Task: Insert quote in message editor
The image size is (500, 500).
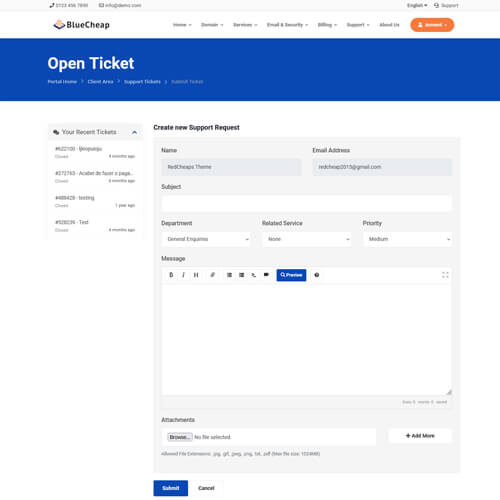Action: [x=266, y=275]
